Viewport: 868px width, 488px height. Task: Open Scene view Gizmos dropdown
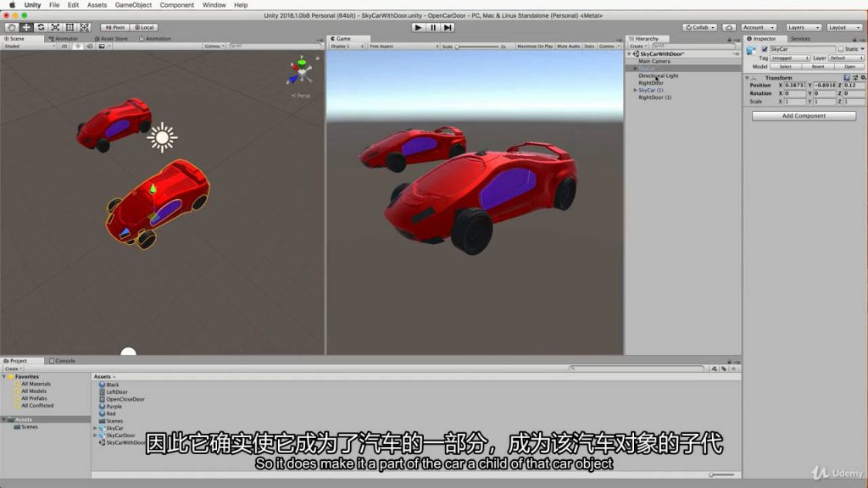click(x=214, y=47)
